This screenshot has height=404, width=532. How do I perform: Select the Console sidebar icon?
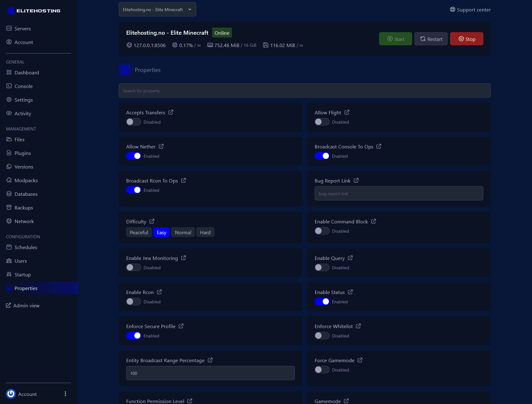tap(9, 86)
